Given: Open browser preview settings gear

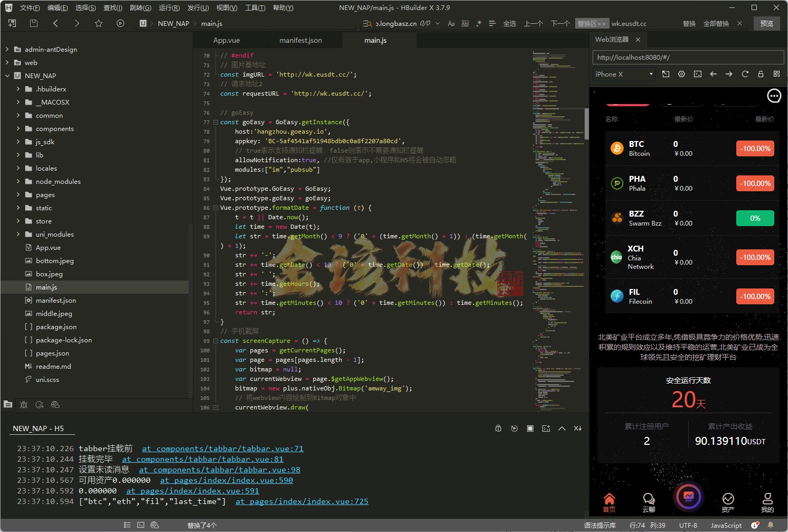Looking at the screenshot, I should point(681,74).
